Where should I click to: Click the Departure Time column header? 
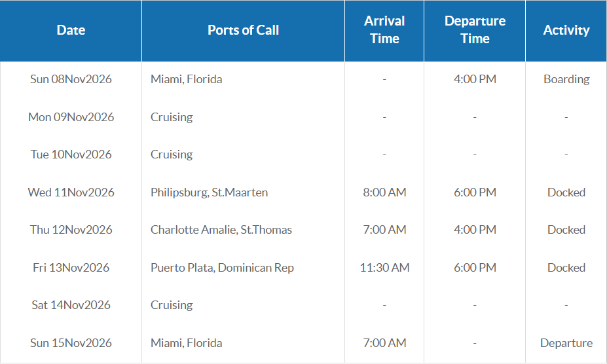coord(475,30)
